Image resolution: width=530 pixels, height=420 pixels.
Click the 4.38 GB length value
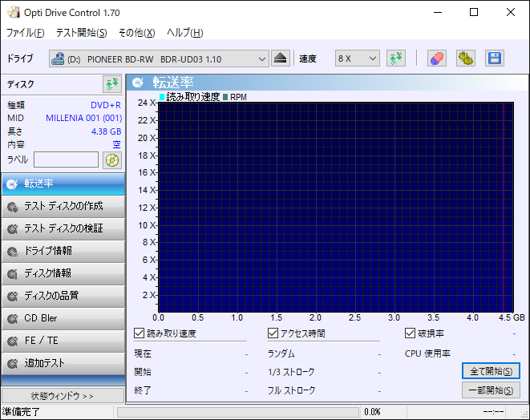click(x=106, y=131)
